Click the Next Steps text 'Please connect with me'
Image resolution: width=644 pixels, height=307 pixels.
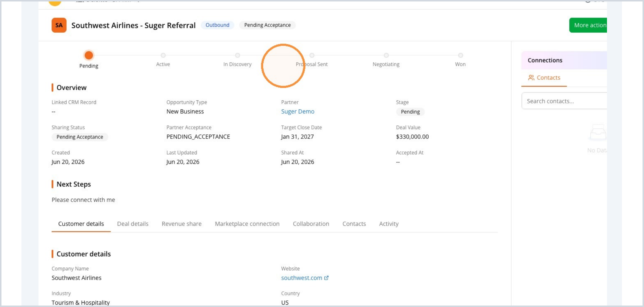pos(83,200)
